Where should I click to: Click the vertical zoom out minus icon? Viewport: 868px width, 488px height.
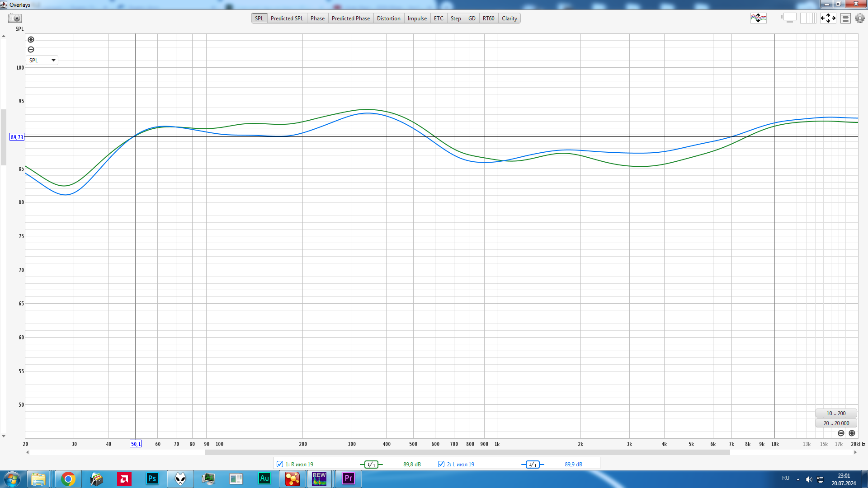31,50
